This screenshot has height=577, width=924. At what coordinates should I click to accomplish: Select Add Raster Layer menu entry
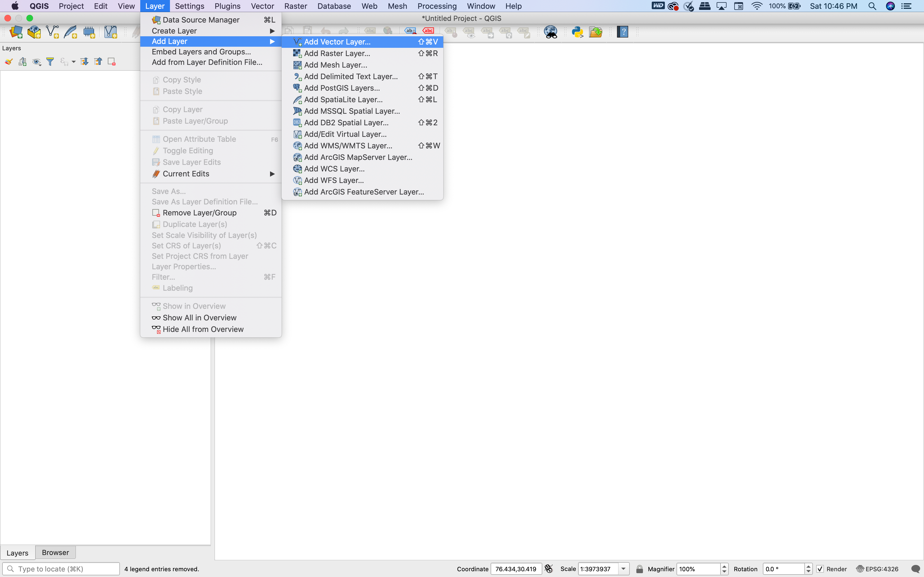(x=337, y=53)
